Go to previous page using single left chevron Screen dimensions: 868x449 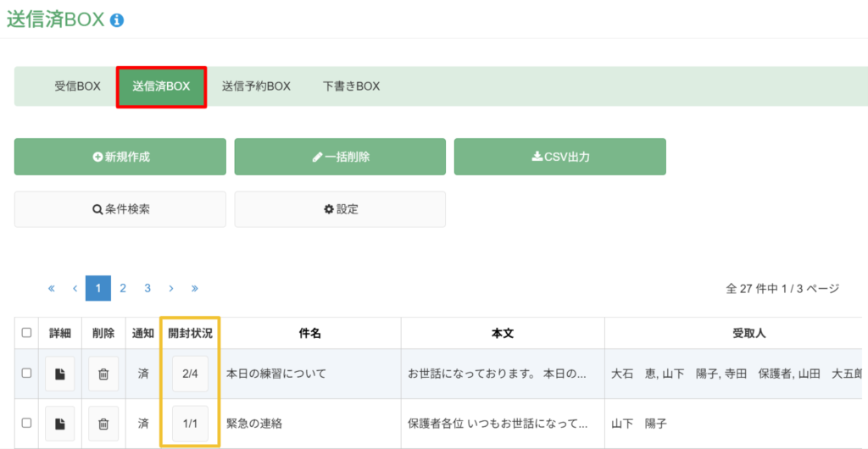pyautogui.click(x=75, y=288)
